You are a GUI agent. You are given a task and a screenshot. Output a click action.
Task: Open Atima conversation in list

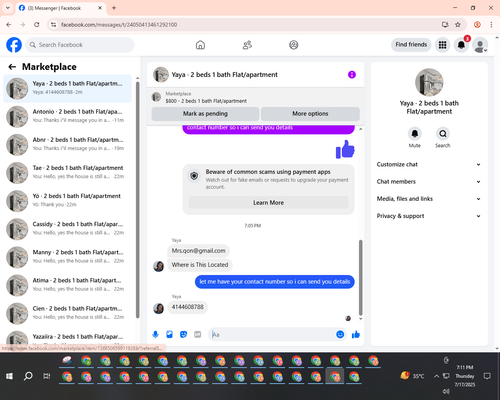point(67,285)
